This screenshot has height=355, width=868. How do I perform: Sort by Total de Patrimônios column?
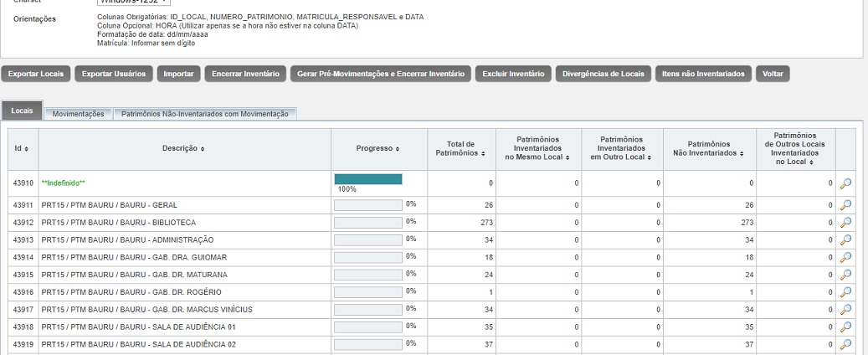[x=460, y=149]
